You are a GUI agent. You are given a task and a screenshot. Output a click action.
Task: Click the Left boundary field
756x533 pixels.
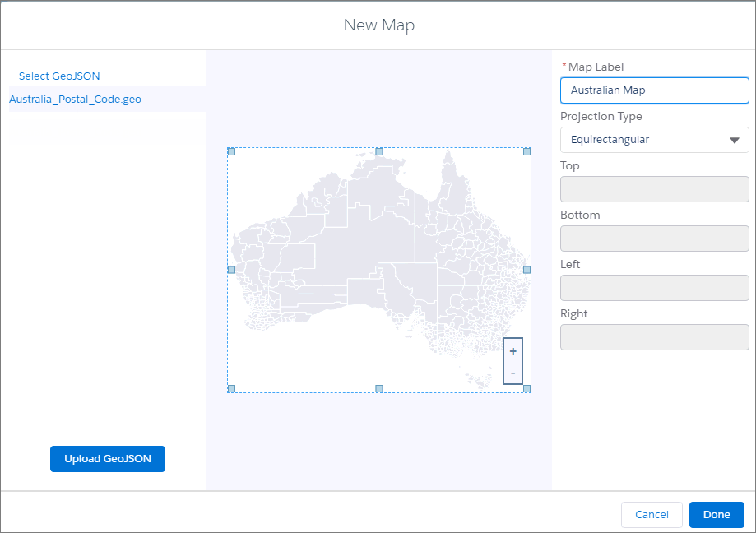654,288
